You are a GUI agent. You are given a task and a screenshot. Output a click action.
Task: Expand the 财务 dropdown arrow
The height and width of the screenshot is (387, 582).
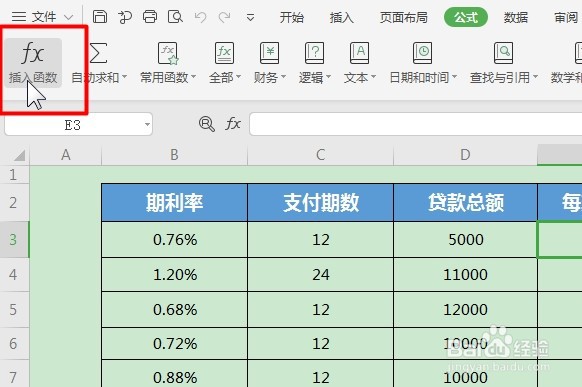click(x=283, y=77)
